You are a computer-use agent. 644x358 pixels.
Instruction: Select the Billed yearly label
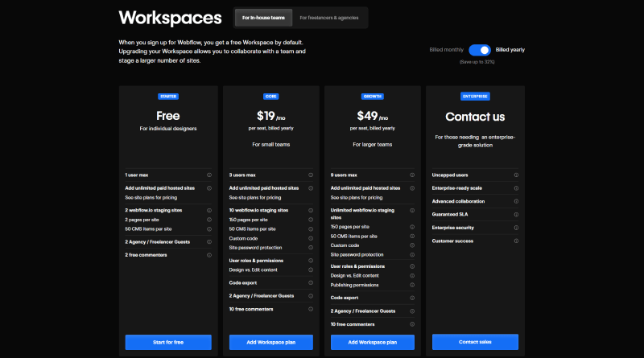click(510, 50)
